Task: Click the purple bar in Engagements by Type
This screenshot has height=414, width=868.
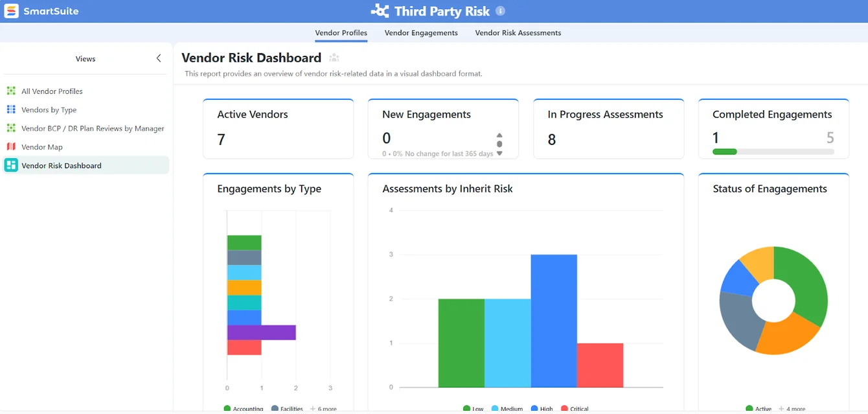Action: 262,332
